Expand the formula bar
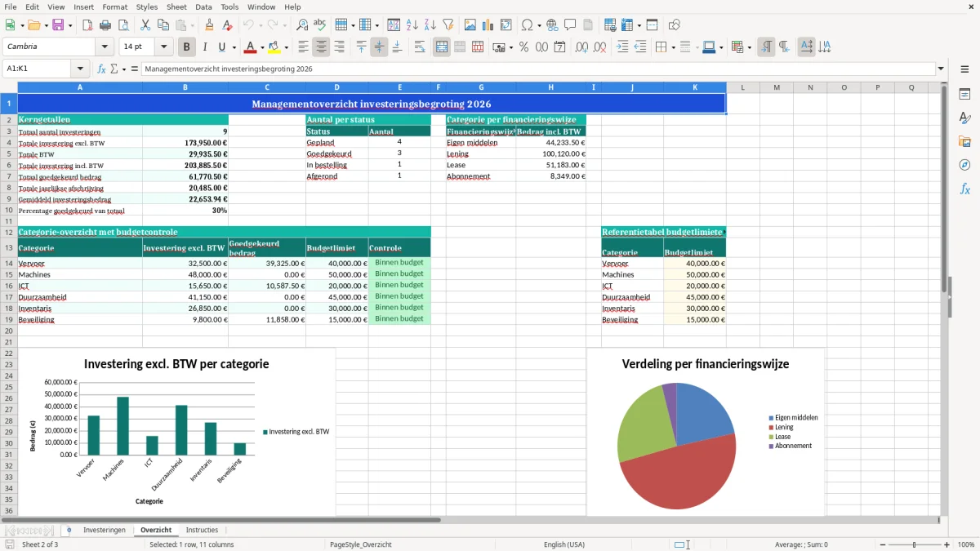980x551 pixels. 941,69
